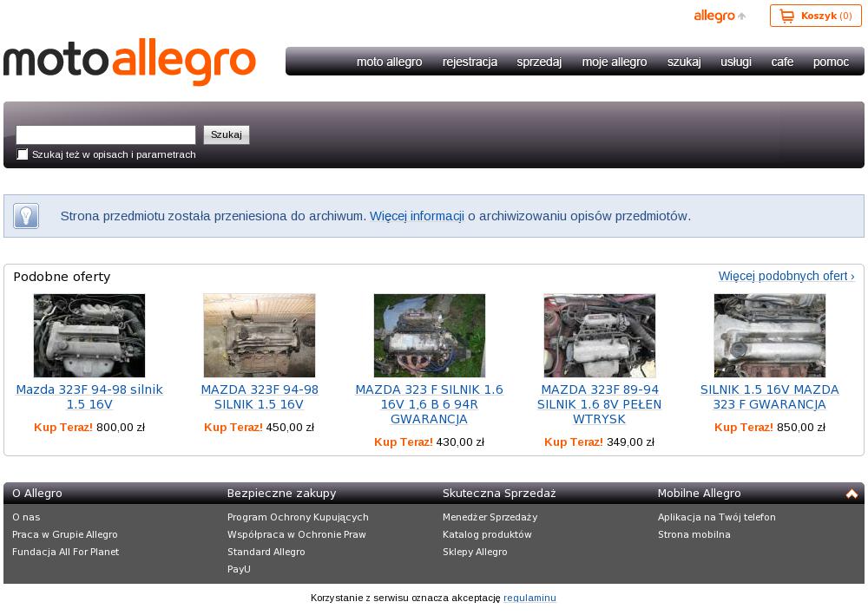Open 'Sklepy Allegro' footer link
868x615 pixels.
(x=475, y=552)
